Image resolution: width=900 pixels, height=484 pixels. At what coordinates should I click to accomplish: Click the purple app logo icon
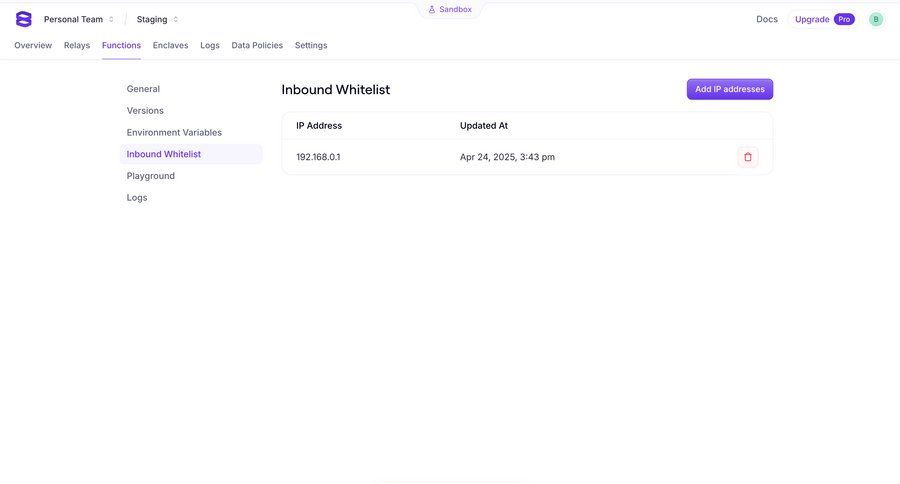[24, 19]
